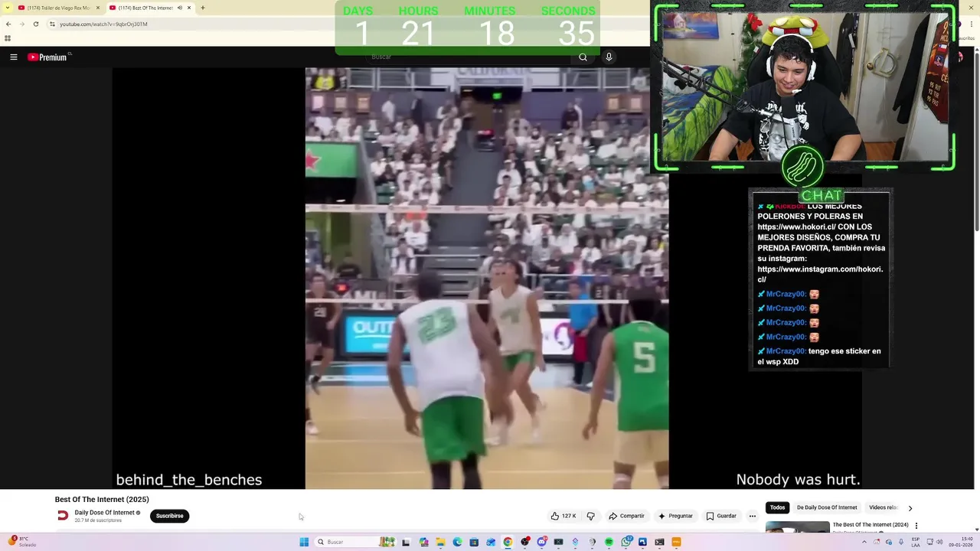Open the terminal app on taskbar

coord(659,542)
